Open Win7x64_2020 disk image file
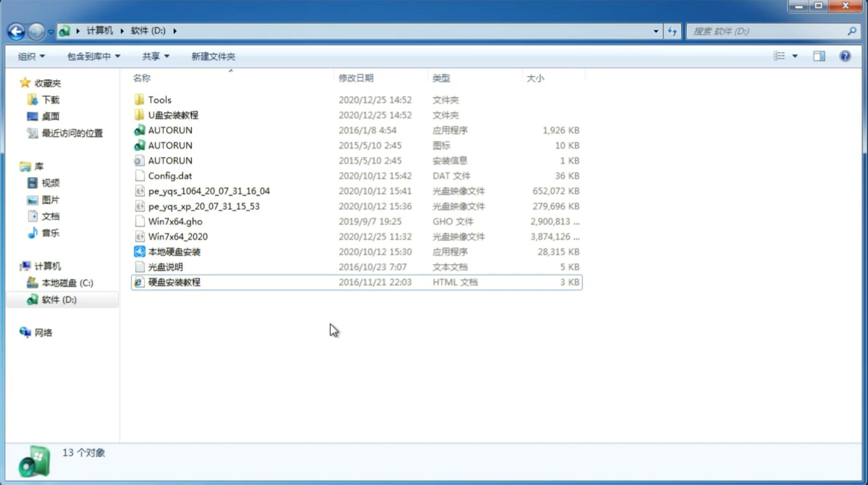Viewport: 868px width, 485px height. (177, 236)
